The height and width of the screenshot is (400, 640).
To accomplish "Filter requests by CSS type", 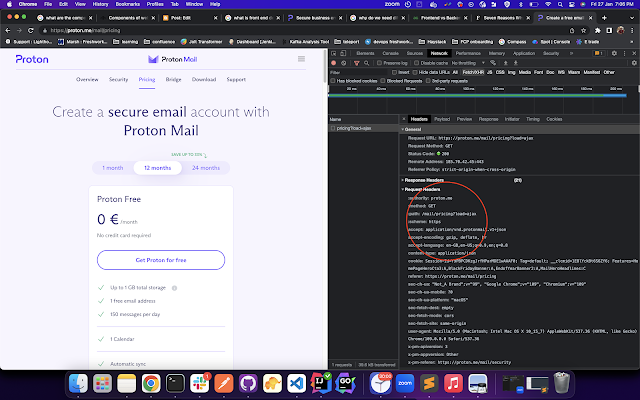I will coord(500,72).
